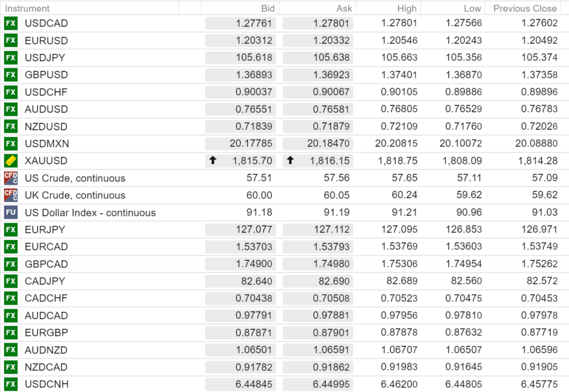Viewport: 569px width, 392px height.
Task: Click the USDJPY ask price 105.638
Action: pos(331,58)
